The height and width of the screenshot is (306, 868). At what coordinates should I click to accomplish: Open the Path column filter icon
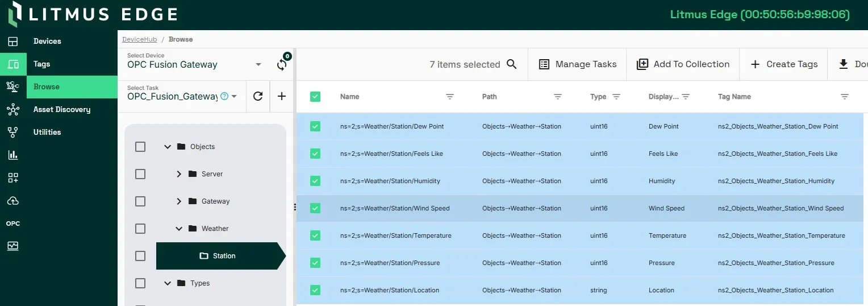[558, 97]
